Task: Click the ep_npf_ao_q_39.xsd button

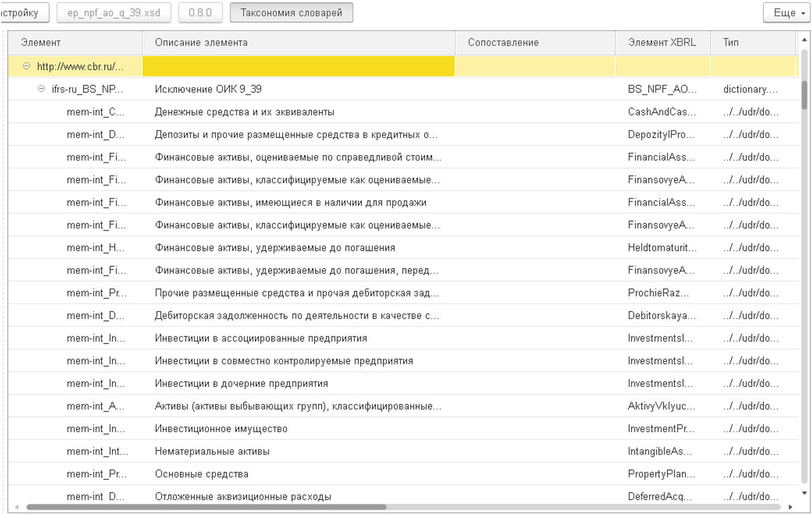Action: 114,12
